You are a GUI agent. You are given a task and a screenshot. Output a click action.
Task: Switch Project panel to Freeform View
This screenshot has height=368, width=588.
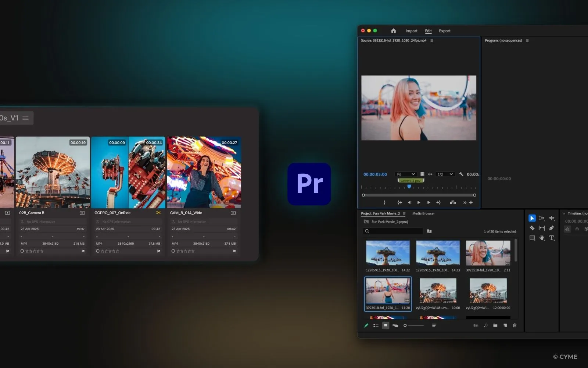click(x=395, y=325)
